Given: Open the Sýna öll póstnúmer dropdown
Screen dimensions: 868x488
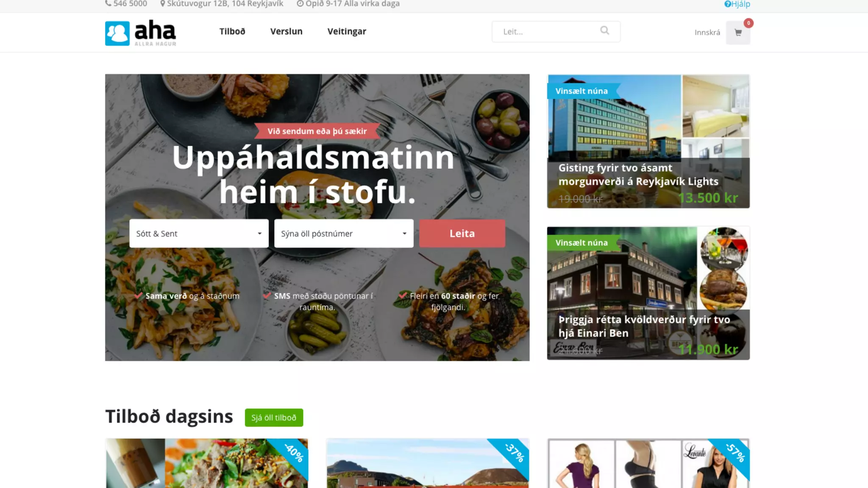Looking at the screenshot, I should click(344, 233).
